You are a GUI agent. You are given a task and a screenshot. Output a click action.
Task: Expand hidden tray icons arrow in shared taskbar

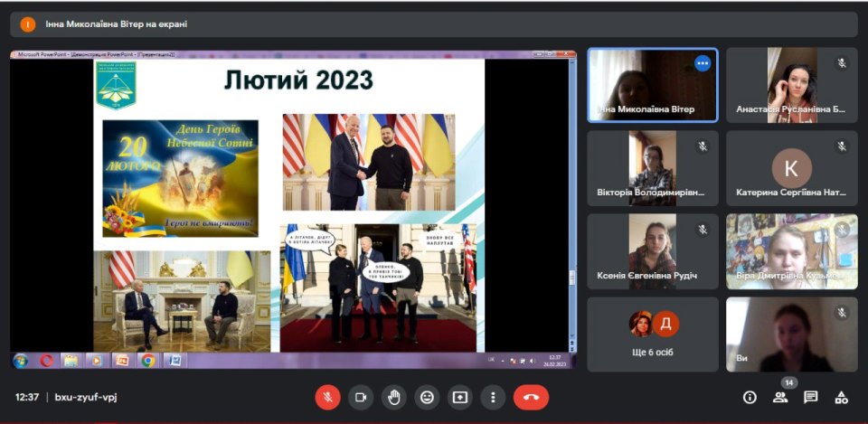[x=503, y=361]
